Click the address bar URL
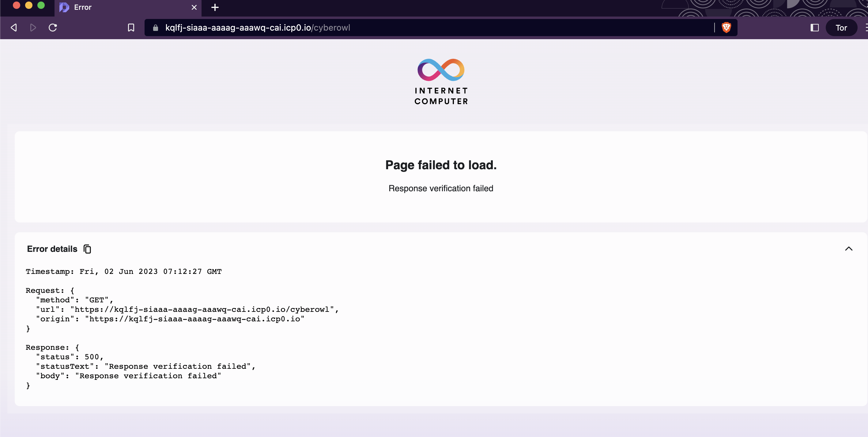 [x=258, y=28]
